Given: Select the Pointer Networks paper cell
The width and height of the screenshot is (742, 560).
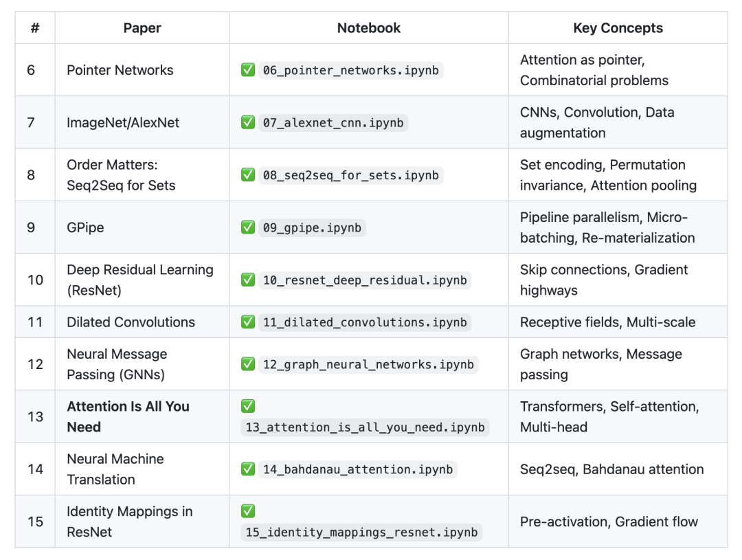Looking at the screenshot, I should pyautogui.click(x=120, y=70).
